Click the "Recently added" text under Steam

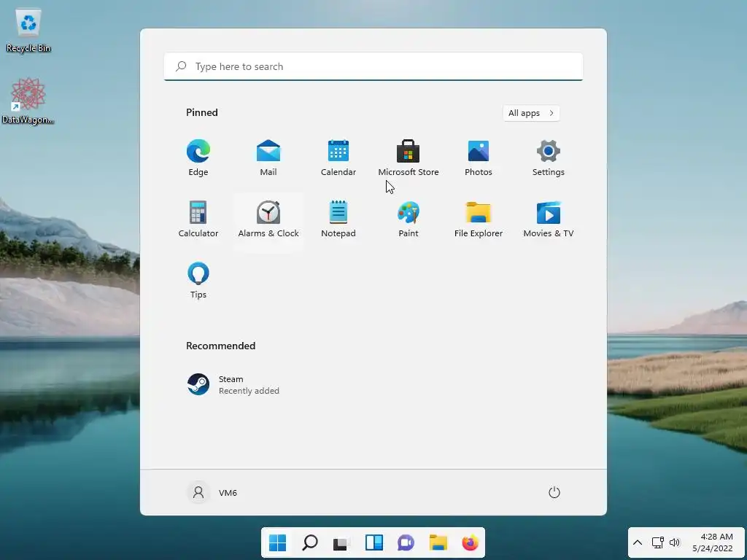click(x=249, y=391)
